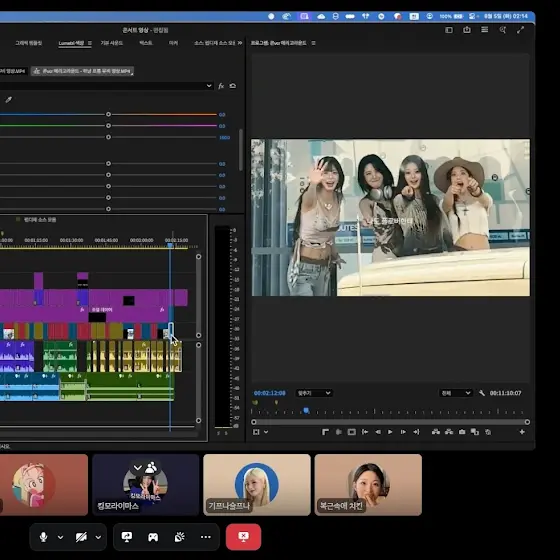Go to Out point in Program monitor
The image size is (560, 560).
coord(416,432)
